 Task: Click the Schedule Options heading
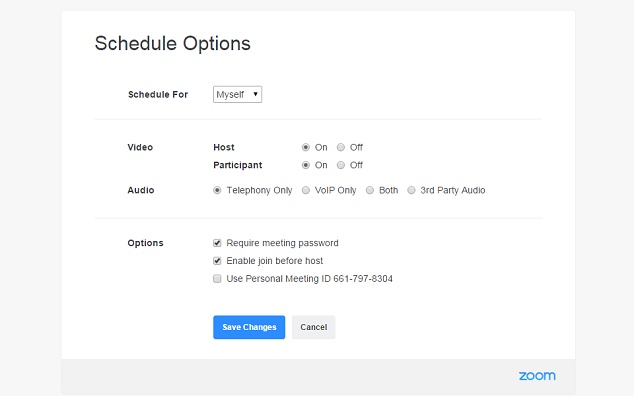[172, 44]
